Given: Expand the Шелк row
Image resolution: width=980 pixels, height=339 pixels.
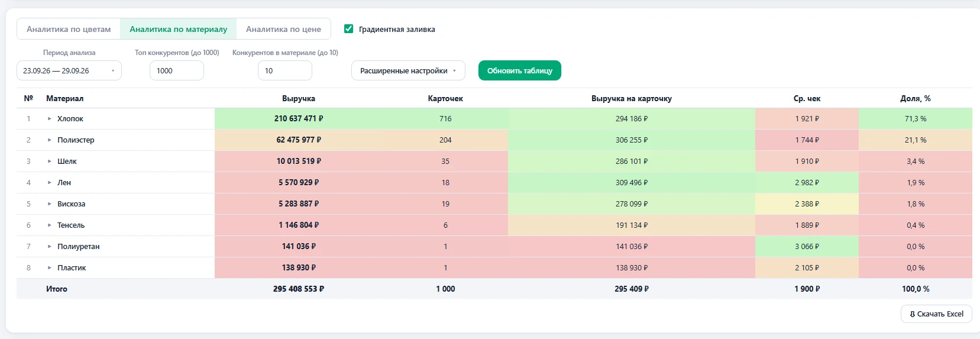Looking at the screenshot, I should coord(50,162).
